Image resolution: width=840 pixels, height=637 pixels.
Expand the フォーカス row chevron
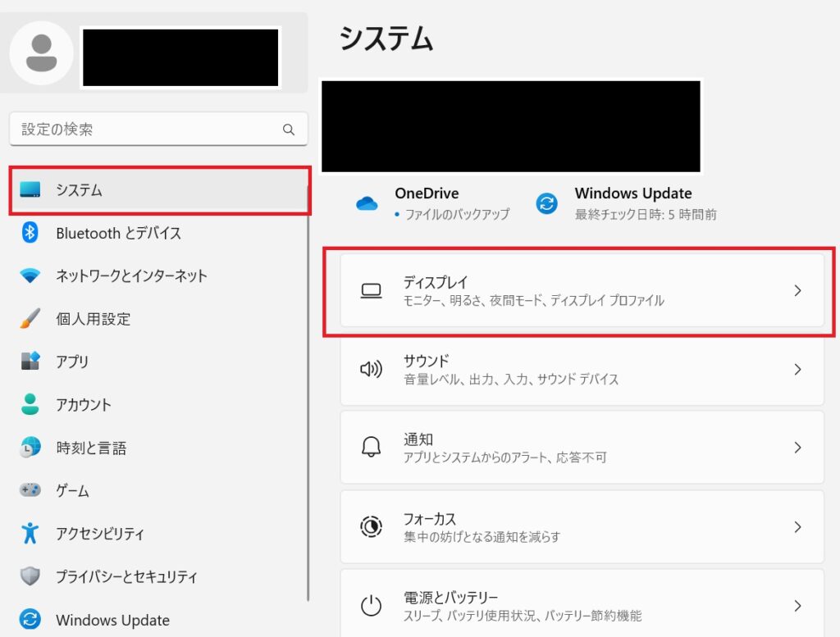(x=797, y=526)
